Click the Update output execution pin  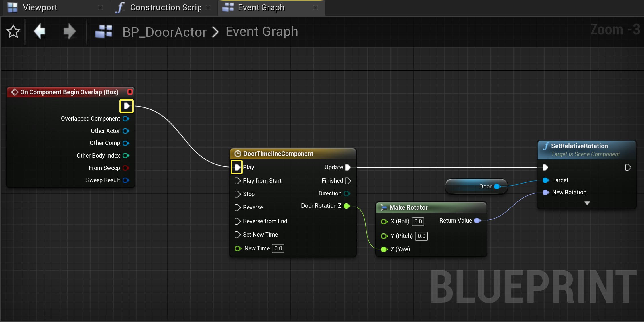348,167
